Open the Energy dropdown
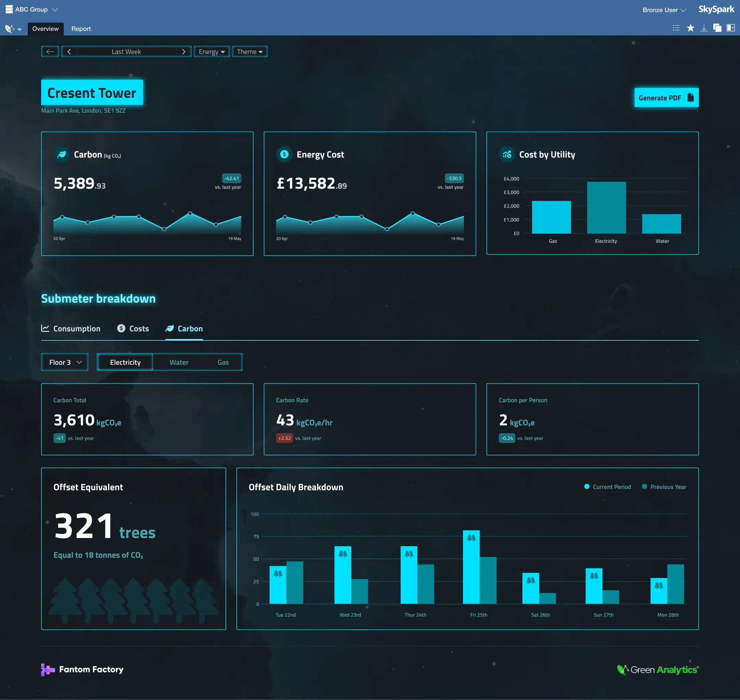Screen dimensions: 740x700 (211, 51)
